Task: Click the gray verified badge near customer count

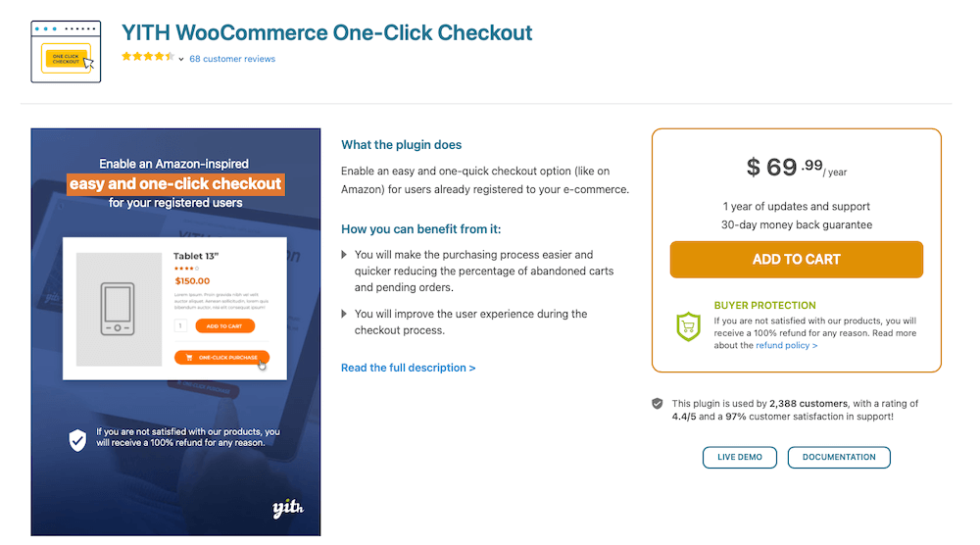Action: [x=657, y=403]
